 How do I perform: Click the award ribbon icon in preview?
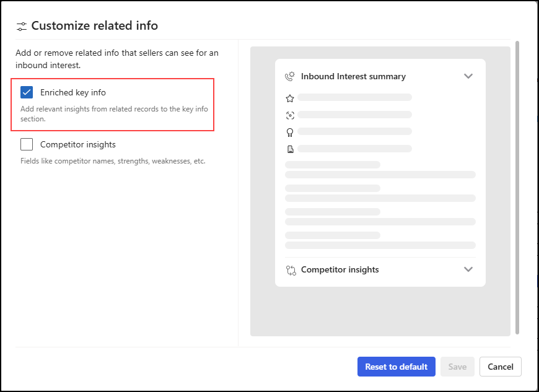tap(290, 133)
